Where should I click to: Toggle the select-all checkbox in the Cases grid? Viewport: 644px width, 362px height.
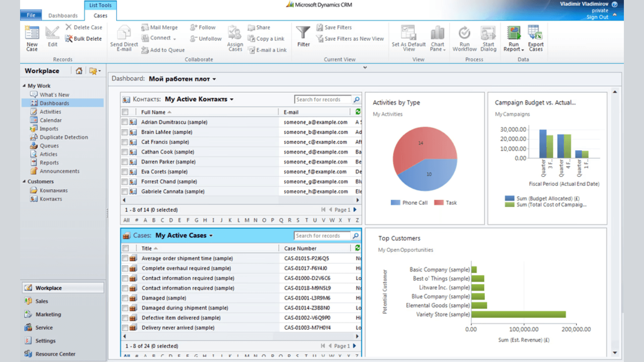click(125, 248)
